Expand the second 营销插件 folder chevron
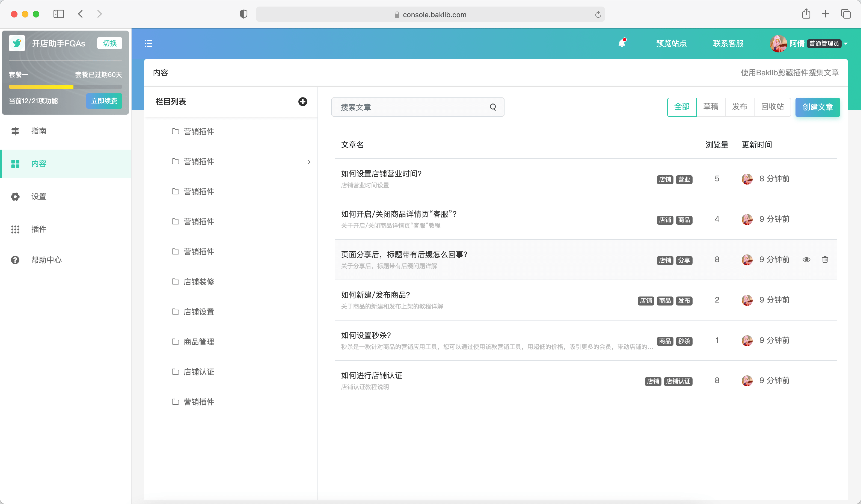Viewport: 861px width, 504px height. point(309,162)
